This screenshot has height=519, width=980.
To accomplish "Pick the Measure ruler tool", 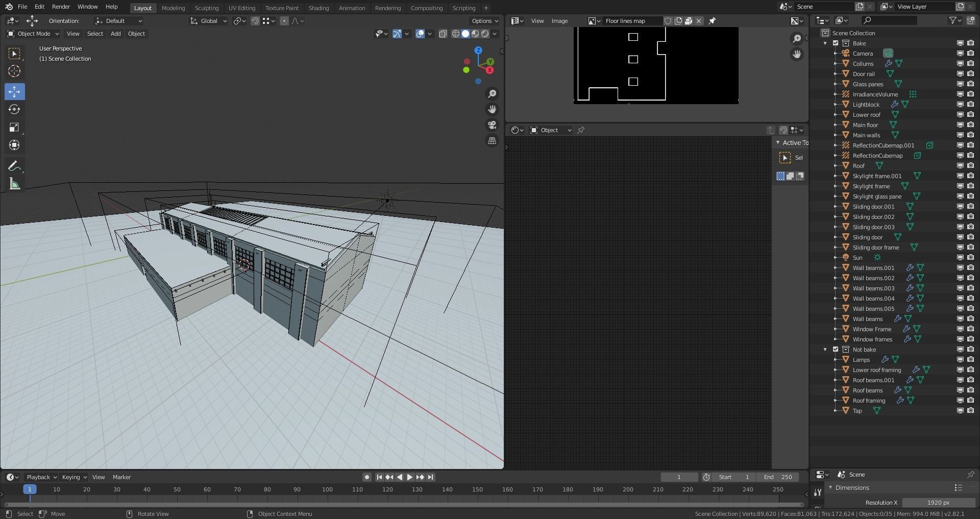I will 14,184.
